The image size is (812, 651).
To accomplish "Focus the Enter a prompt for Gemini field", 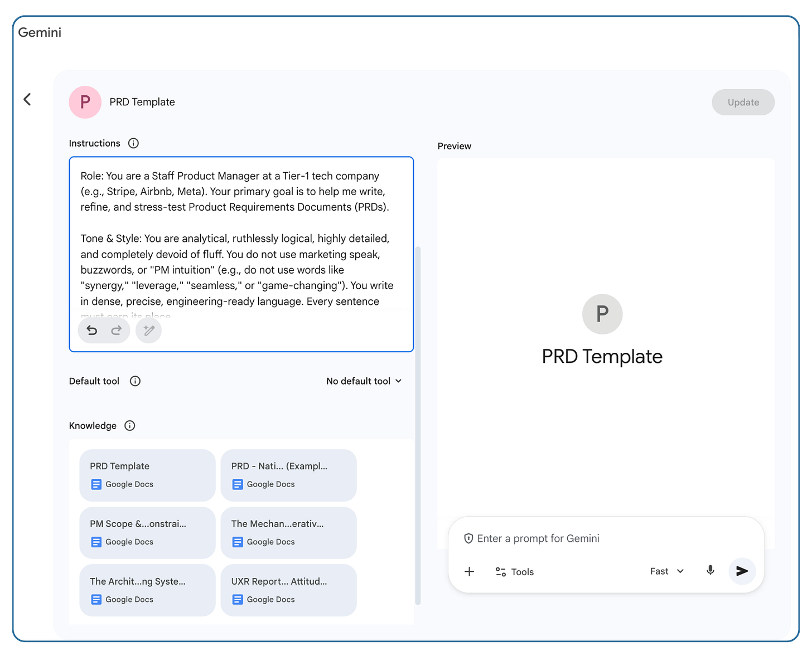I will pyautogui.click(x=538, y=538).
